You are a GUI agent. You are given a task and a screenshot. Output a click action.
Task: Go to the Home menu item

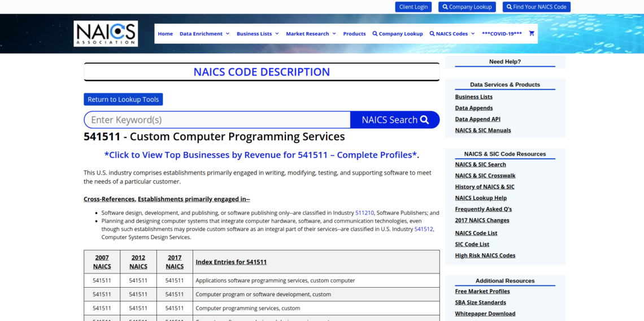point(166,33)
